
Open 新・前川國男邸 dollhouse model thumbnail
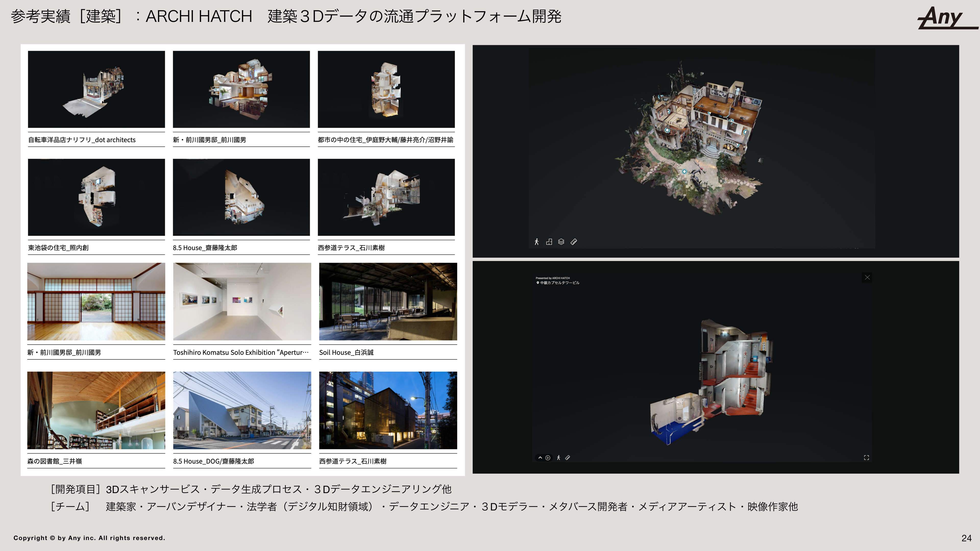(x=241, y=89)
